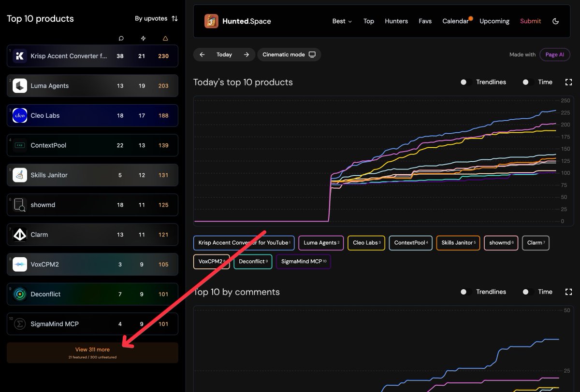Image resolution: width=580 pixels, height=392 pixels.
Task: Click the Clarm product logo
Action: pos(20,235)
